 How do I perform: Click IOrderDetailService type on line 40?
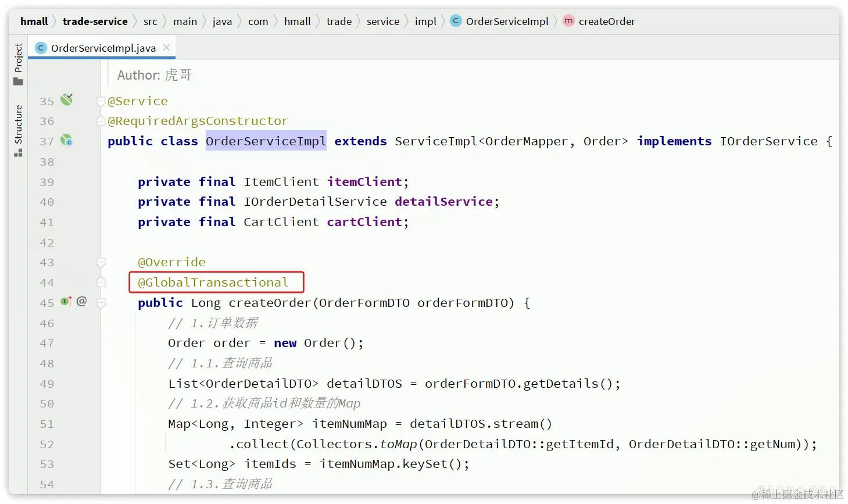coord(315,202)
